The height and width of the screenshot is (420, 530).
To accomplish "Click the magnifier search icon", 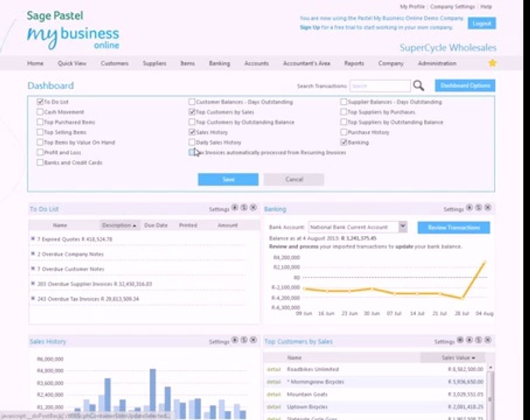I will pyautogui.click(x=419, y=86).
